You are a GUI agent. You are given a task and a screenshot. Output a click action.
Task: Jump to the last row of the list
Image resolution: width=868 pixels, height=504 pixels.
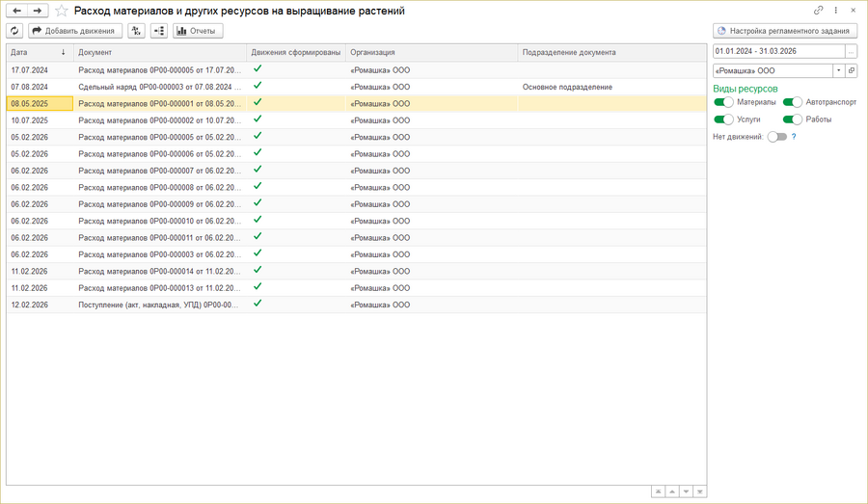[x=700, y=491]
